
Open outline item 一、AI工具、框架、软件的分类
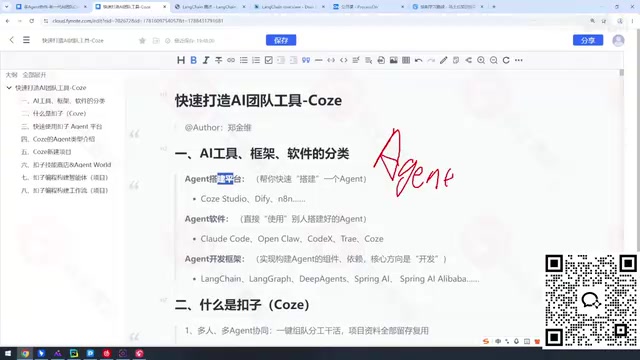coord(63,100)
